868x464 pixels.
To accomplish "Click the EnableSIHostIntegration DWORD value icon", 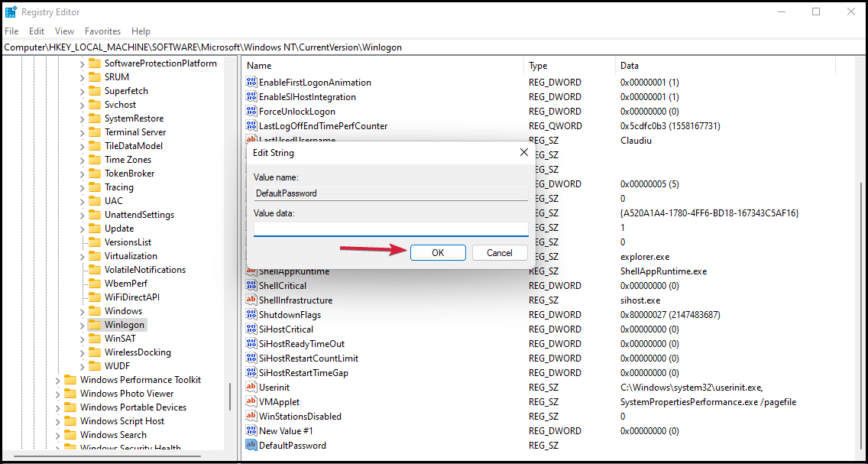I will (x=252, y=97).
